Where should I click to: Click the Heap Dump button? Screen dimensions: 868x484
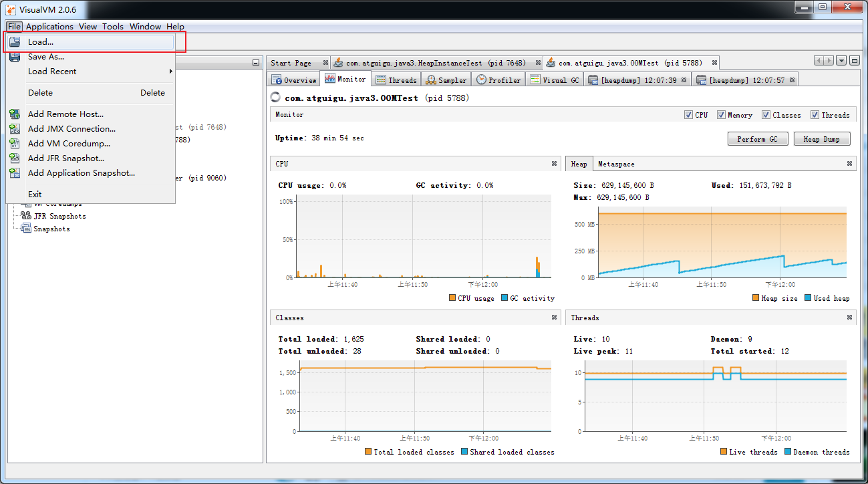pos(821,139)
